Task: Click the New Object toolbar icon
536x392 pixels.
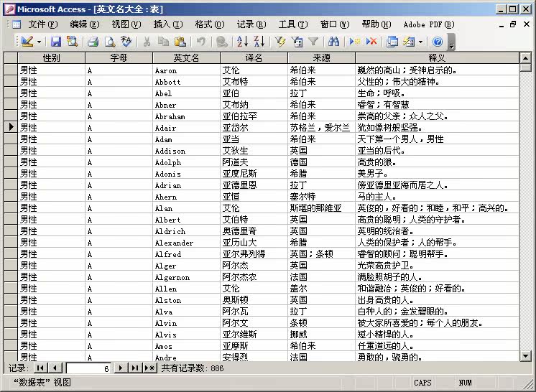Action: click(409, 42)
